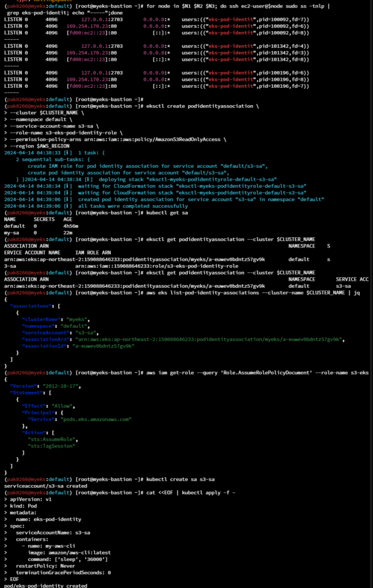Click the JSON value "myeks"

coord(76,319)
